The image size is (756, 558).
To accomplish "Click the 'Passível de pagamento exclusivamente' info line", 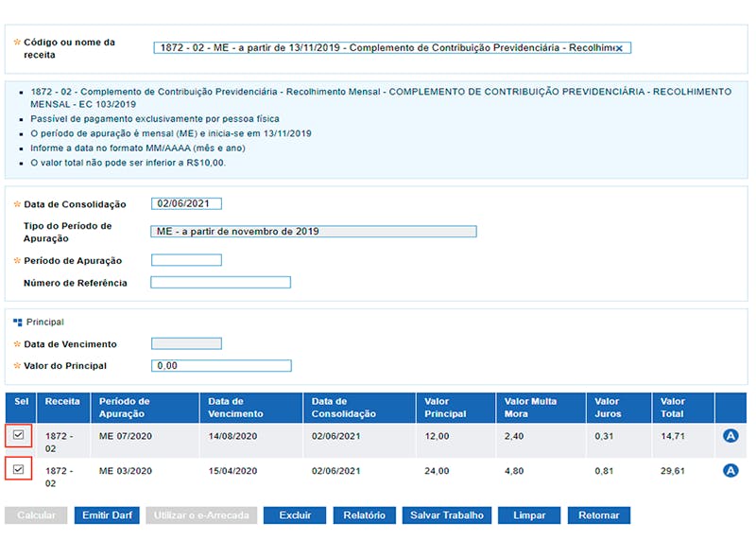I will pos(155,119).
